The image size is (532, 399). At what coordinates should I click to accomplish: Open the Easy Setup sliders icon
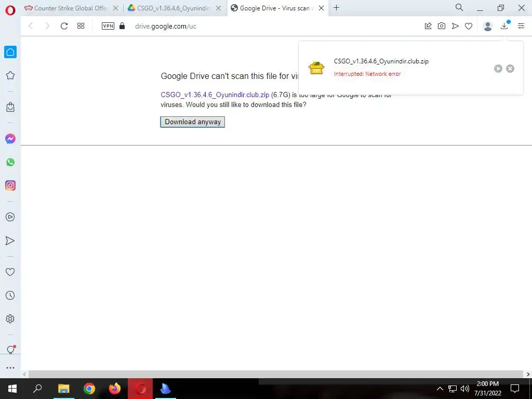521,26
